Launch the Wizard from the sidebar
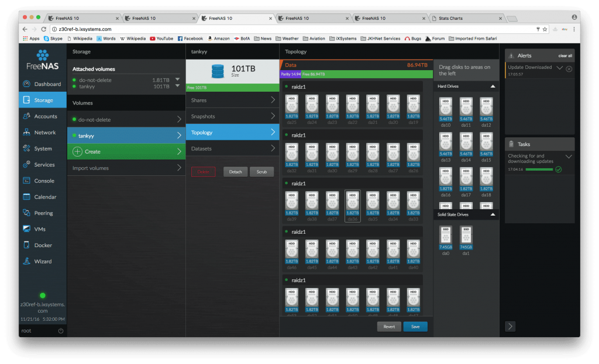The width and height of the screenshot is (599, 364). [42, 261]
